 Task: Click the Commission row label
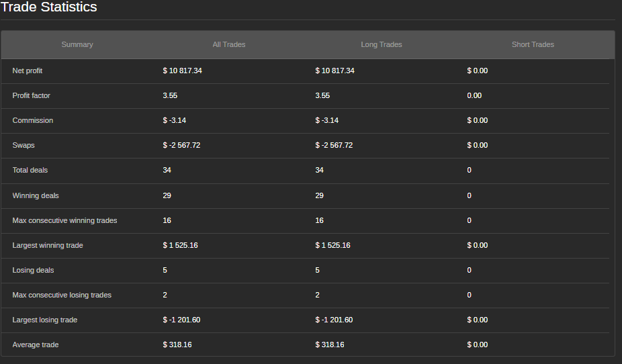[33, 120]
